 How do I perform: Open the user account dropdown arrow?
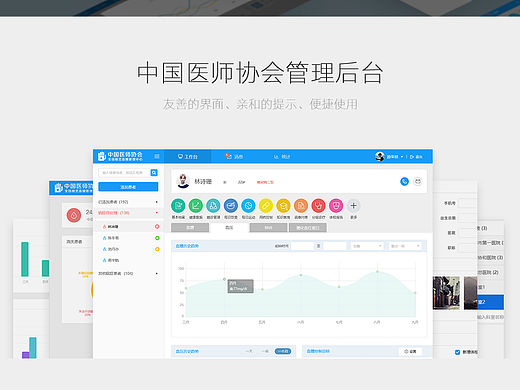click(x=402, y=157)
